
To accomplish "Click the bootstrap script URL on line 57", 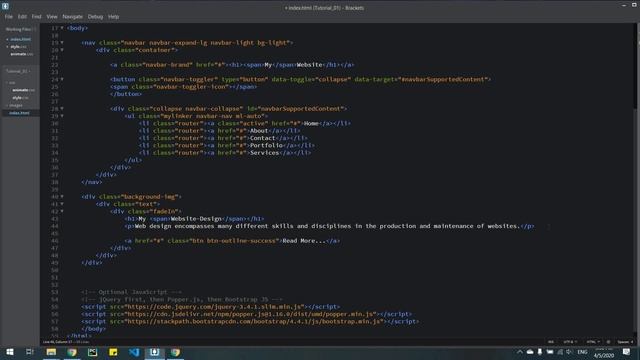I will pyautogui.click(x=254, y=321).
